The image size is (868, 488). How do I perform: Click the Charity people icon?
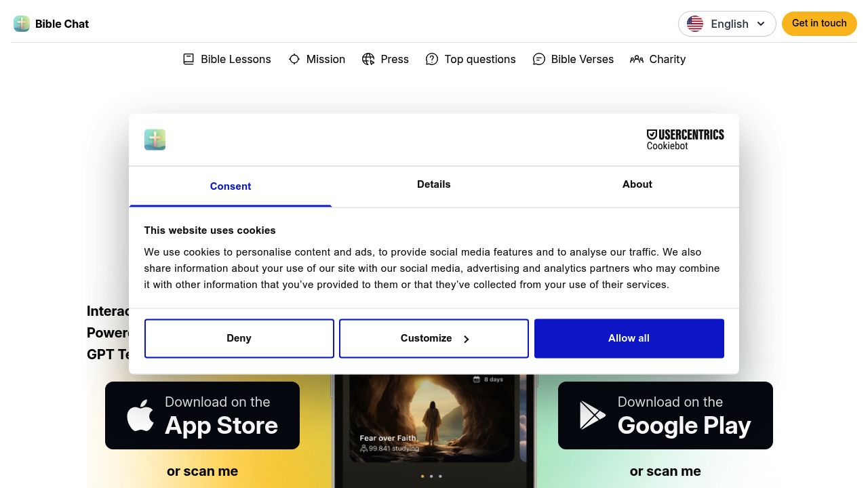[637, 59]
